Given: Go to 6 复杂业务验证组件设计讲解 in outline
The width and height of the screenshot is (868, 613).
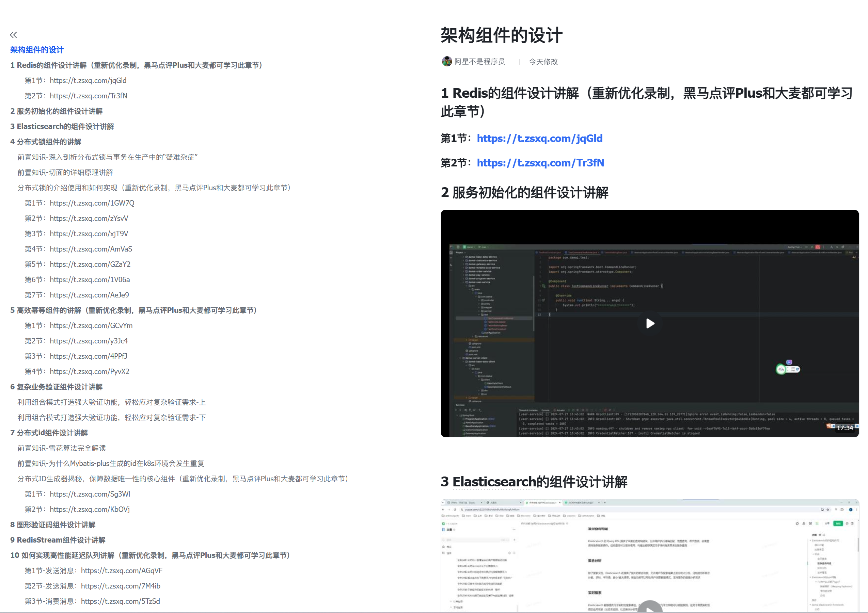Looking at the screenshot, I should click(x=56, y=387).
